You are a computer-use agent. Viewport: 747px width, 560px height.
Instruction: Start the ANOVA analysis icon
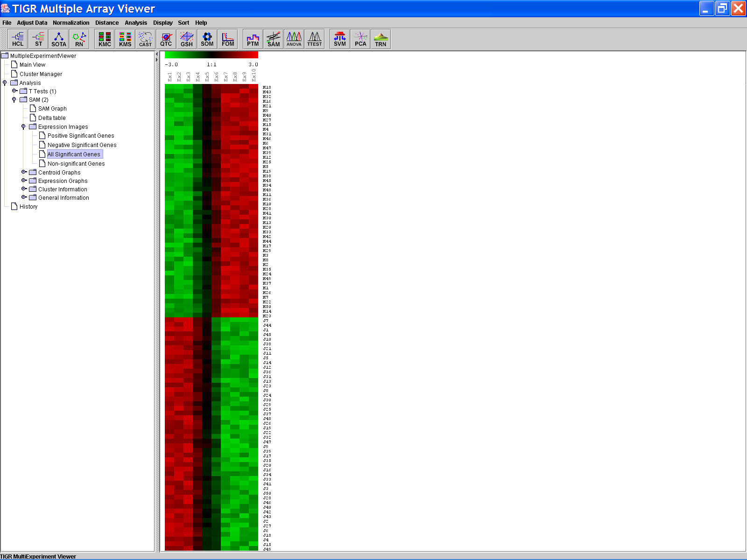(294, 39)
